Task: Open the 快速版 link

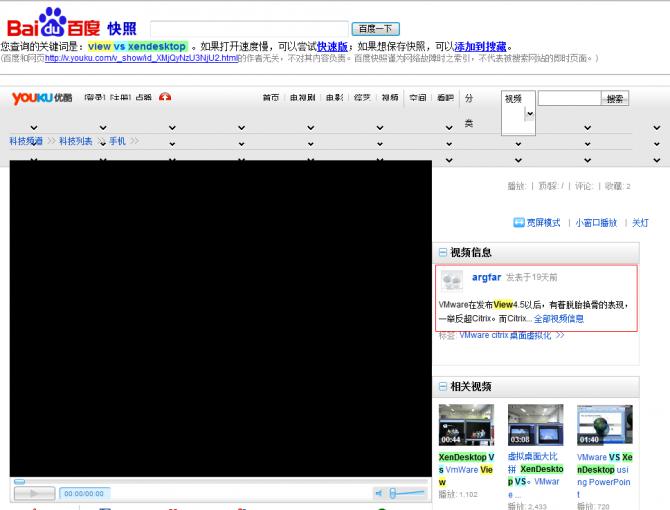Action: 332,46
